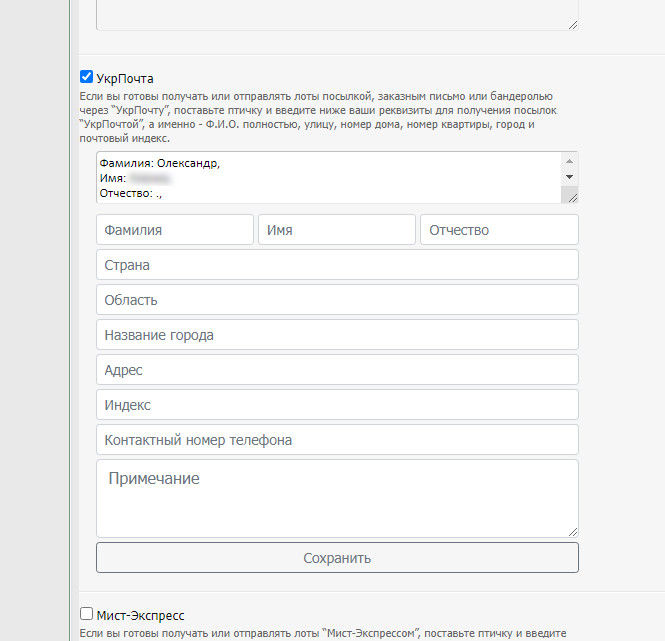Select the Отчество text field
The height and width of the screenshot is (641, 665).
[499, 230]
